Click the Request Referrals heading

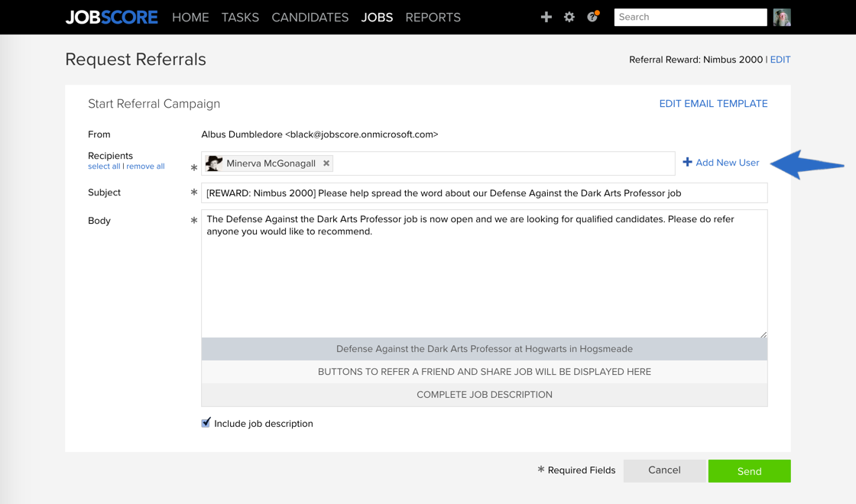(135, 59)
